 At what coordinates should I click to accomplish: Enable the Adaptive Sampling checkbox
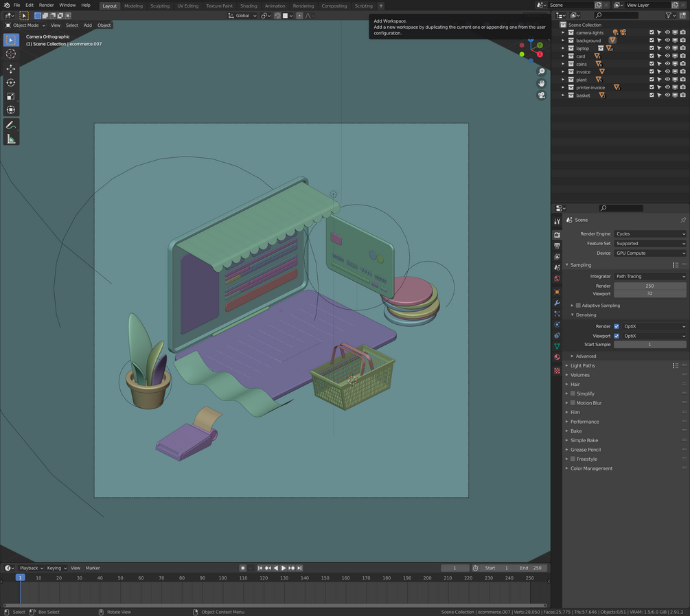pos(578,305)
